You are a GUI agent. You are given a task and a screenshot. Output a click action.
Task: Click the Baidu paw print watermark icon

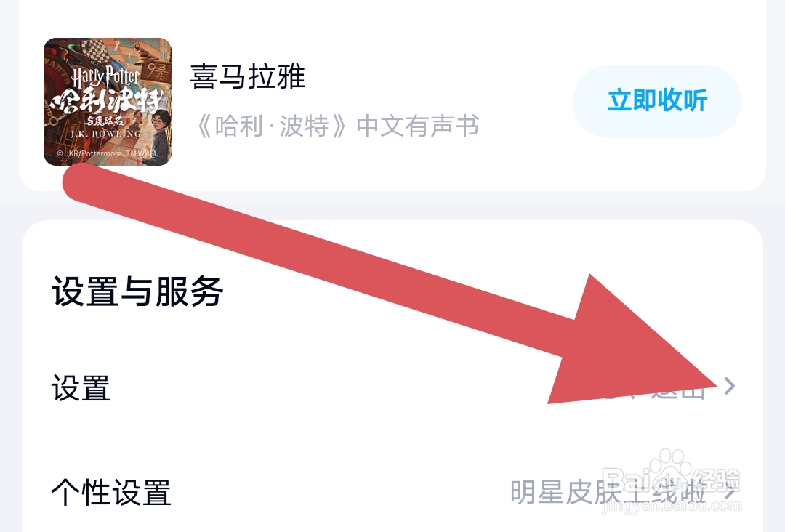pyautogui.click(x=671, y=464)
